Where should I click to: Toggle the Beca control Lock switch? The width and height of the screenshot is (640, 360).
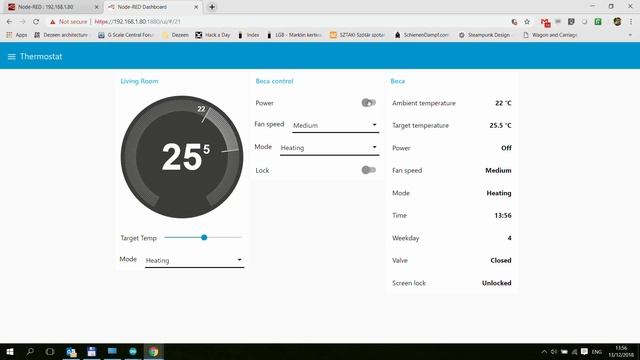click(x=368, y=170)
